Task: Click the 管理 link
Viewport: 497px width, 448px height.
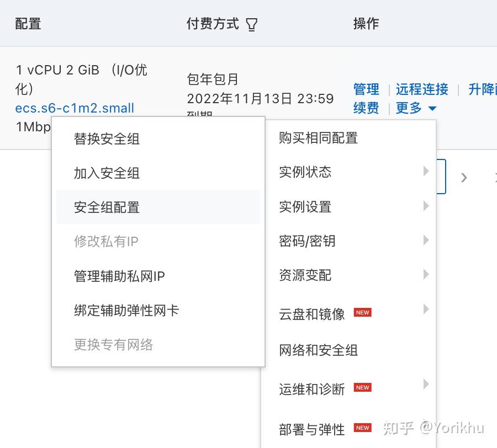Action: (x=366, y=89)
